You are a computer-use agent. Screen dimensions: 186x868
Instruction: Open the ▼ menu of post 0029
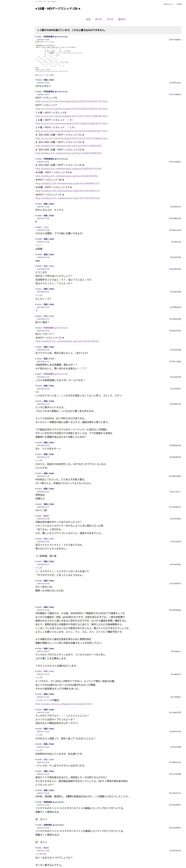pyautogui.click(x=36, y=607)
